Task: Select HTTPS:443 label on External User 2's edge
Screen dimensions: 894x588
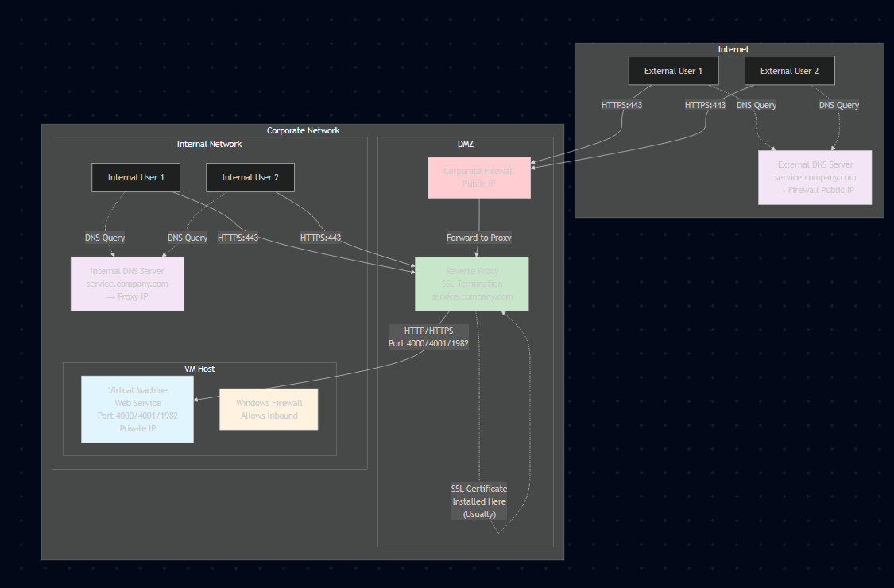Action: pyautogui.click(x=706, y=105)
